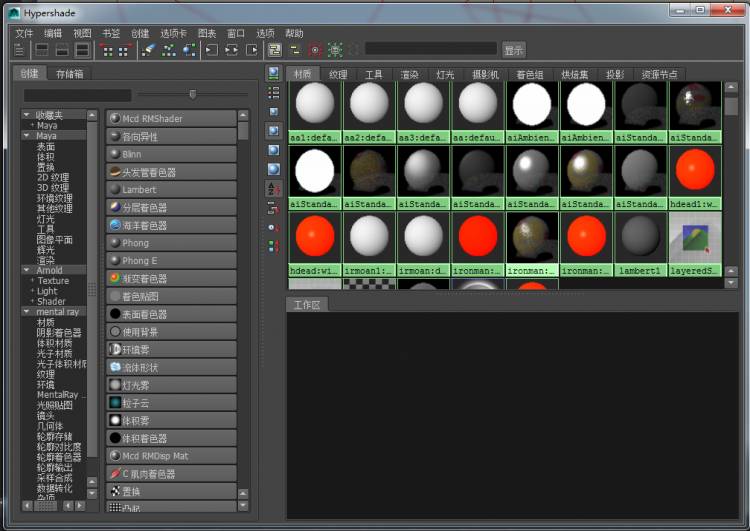Sort swatches by time side icon

point(273,228)
